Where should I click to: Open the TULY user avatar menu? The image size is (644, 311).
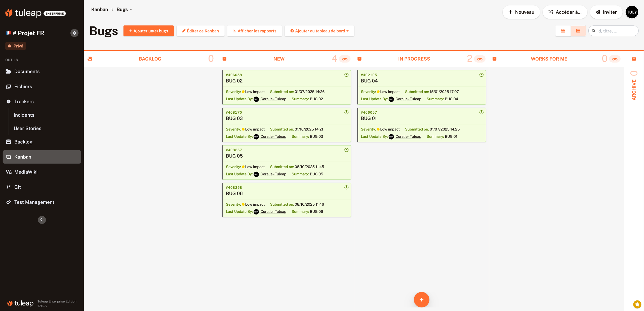tap(632, 12)
